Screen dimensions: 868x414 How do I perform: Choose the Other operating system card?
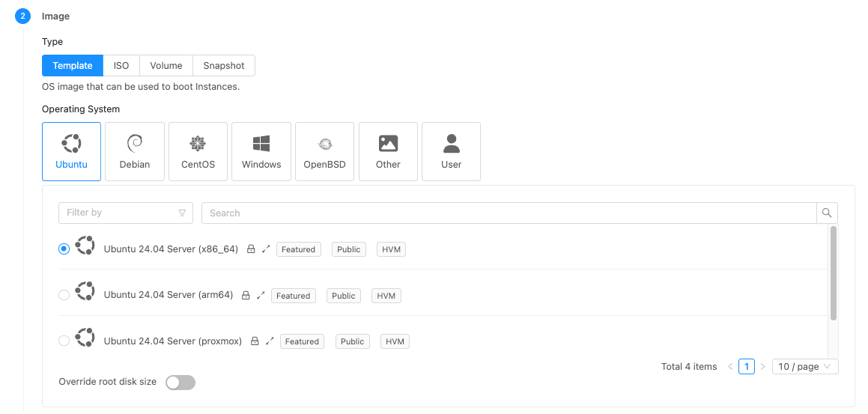tap(388, 152)
